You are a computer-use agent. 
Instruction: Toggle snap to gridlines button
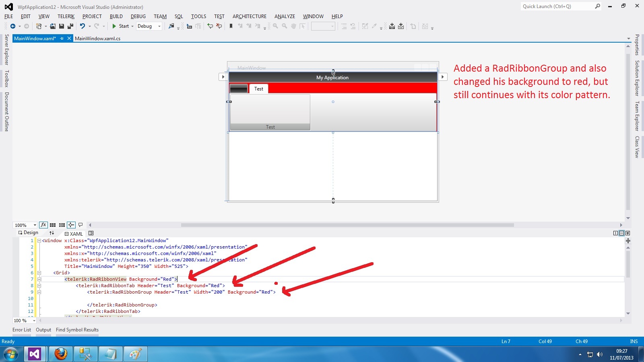[62, 225]
